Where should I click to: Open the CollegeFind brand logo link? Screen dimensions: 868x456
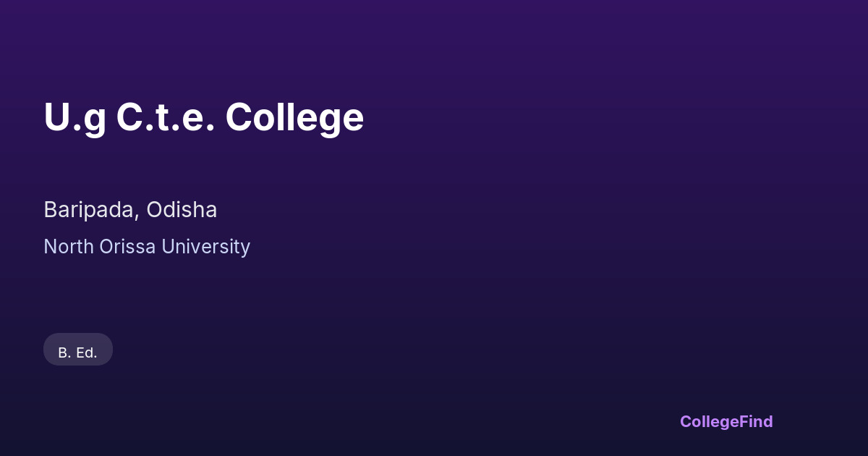click(x=726, y=421)
